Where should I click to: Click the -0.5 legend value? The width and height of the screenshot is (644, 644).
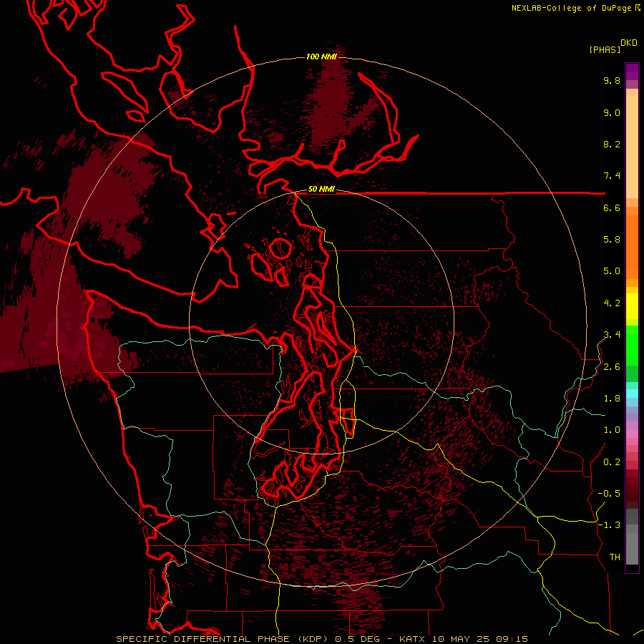609,494
